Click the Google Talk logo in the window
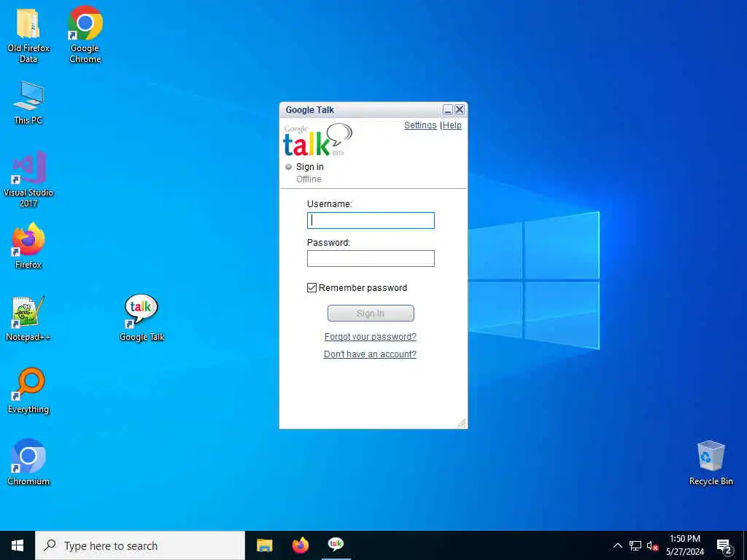 318,140
